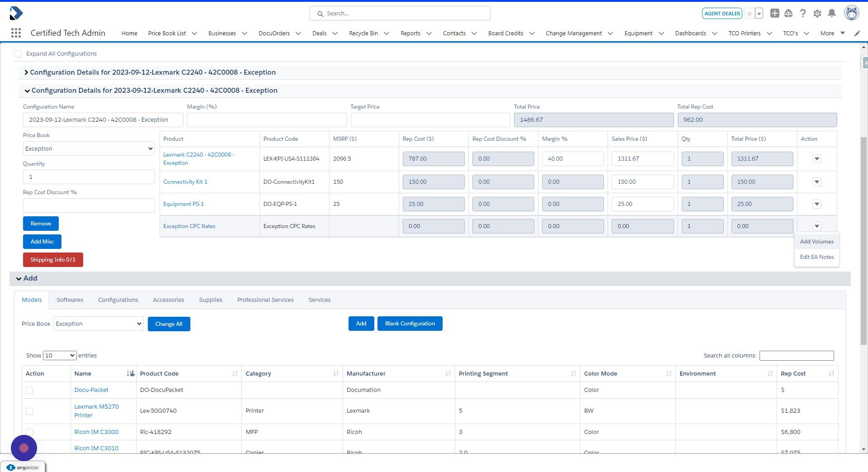Click the Help question mark icon
This screenshot has height=472, width=868.
803,13
